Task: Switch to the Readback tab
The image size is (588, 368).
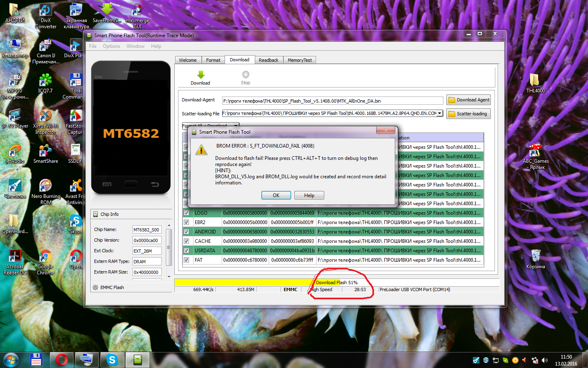Action: (268, 60)
